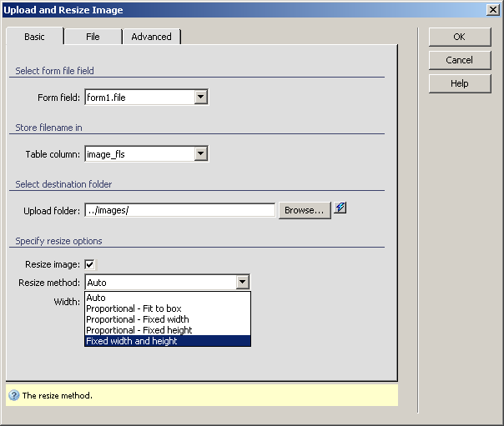The image size is (504, 426).
Task: Open the Advanced tab
Action: 151,37
